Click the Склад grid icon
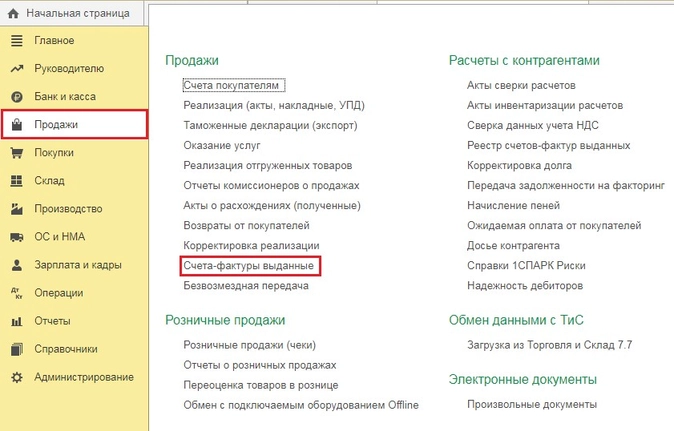 tap(16, 181)
